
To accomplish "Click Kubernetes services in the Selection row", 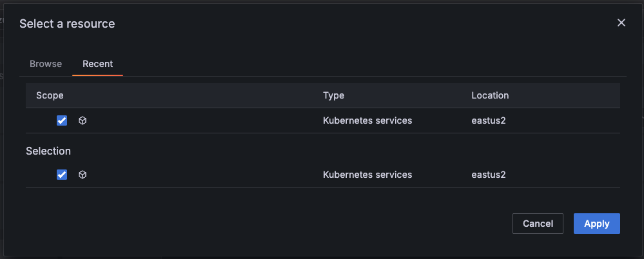I will tap(367, 175).
